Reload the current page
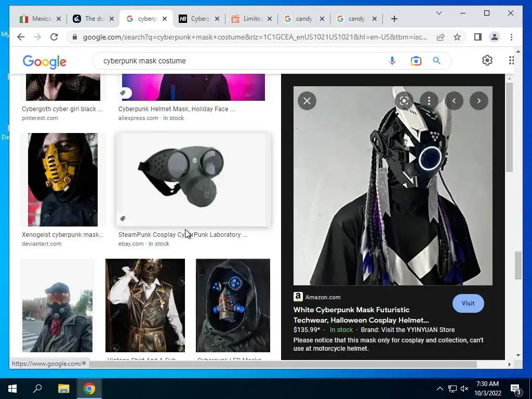532x399 pixels. (x=54, y=37)
